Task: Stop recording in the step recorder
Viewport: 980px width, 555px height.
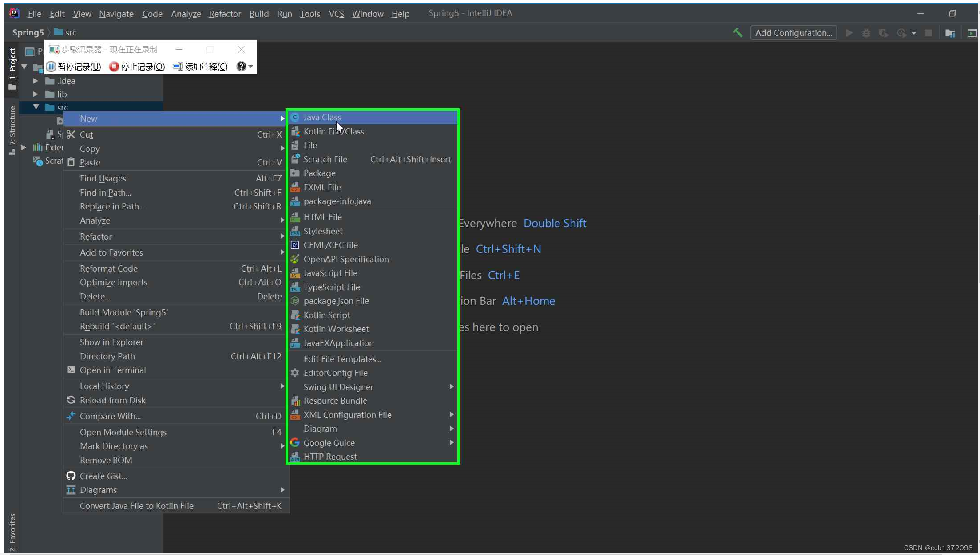Action: click(x=137, y=67)
